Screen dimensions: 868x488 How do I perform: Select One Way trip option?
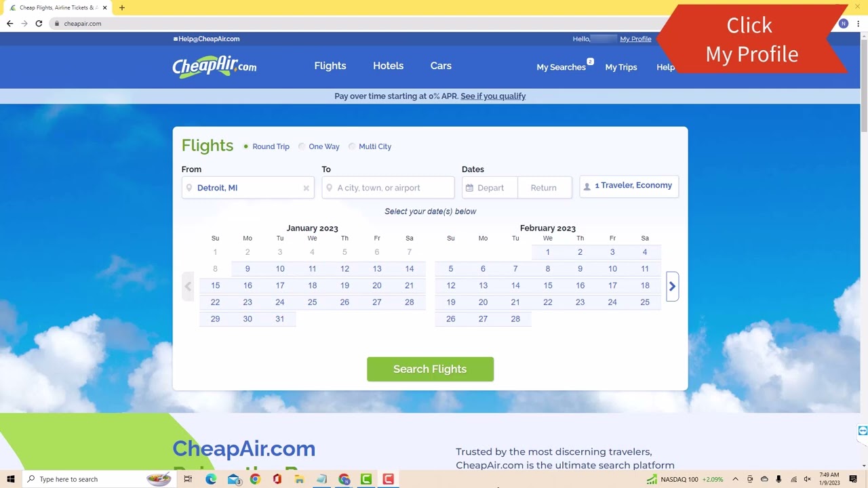[319, 146]
